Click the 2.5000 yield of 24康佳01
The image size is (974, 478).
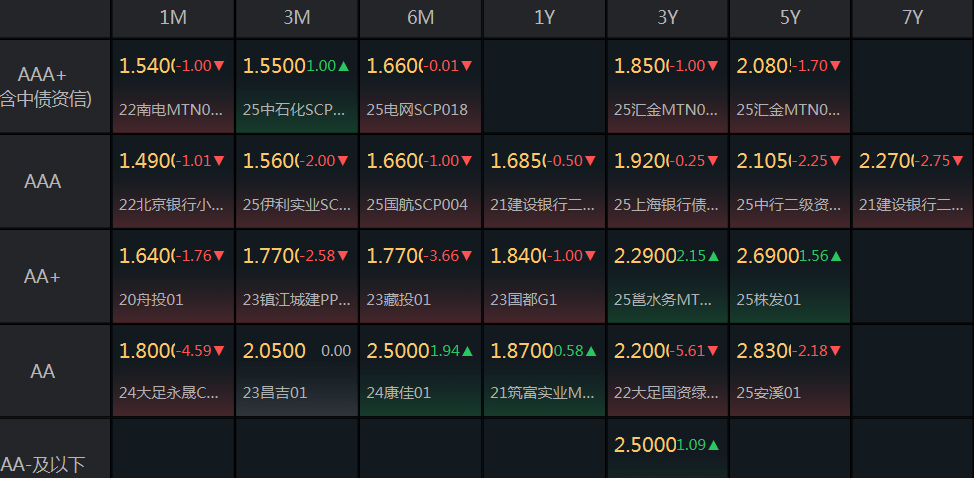click(x=397, y=351)
